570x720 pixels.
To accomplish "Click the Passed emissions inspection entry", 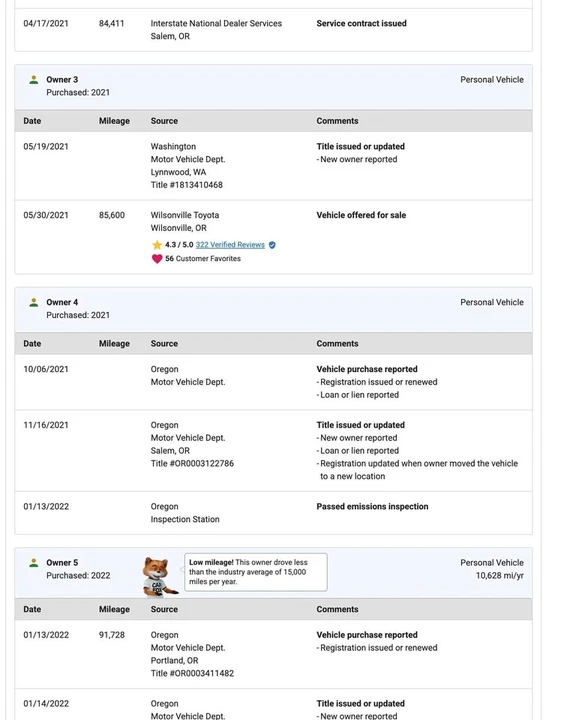I will (x=372, y=506).
